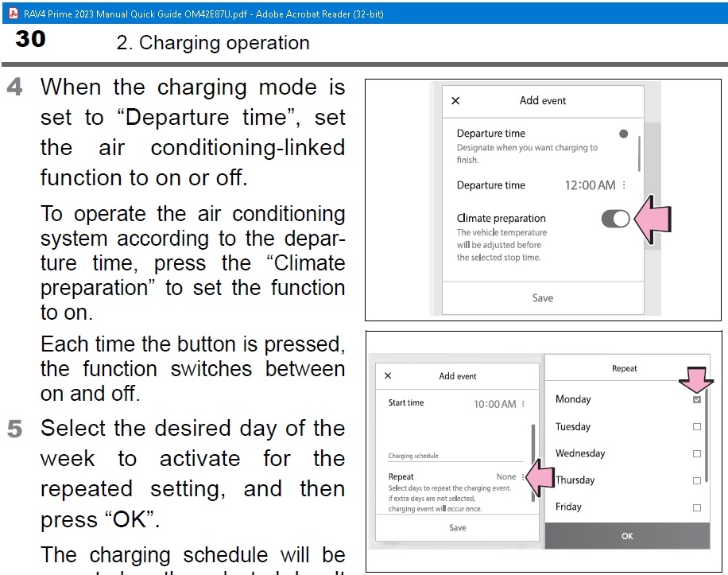Screen dimensions: 728x575
Task: Open the options dots next to 10:00 AM
Action: coord(523,404)
